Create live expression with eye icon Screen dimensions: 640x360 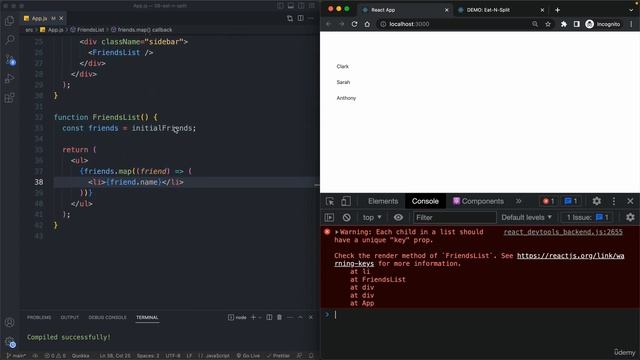point(398,218)
